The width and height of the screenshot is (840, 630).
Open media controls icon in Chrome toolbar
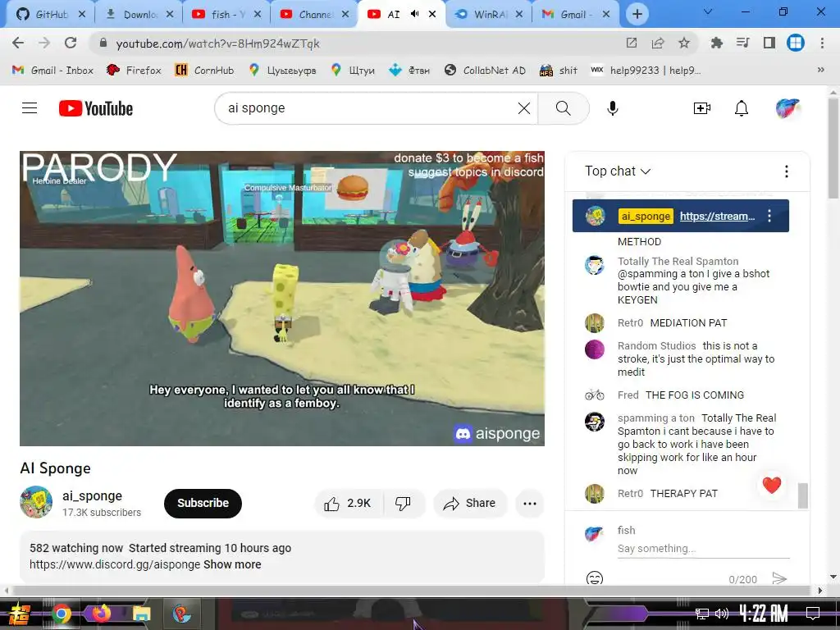(742, 43)
